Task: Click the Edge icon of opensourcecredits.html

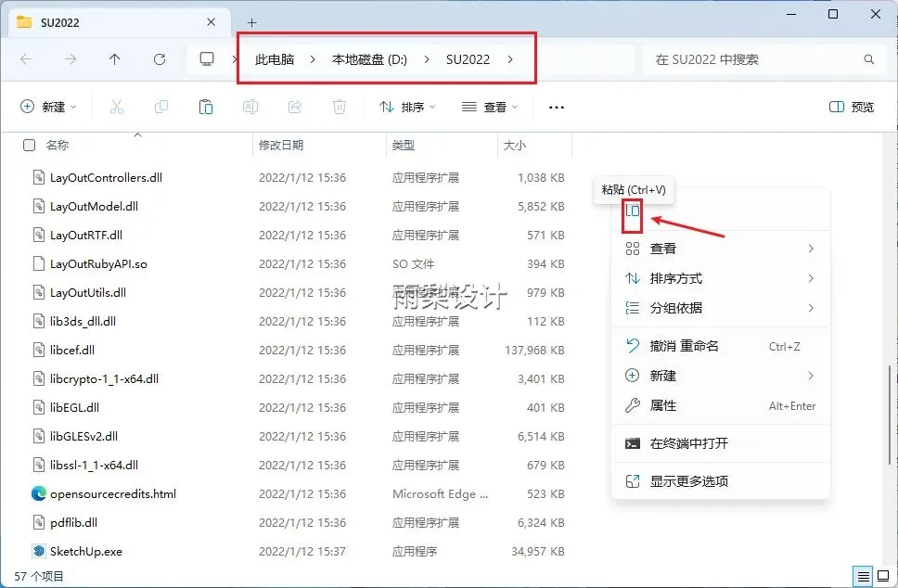Action: [38, 493]
